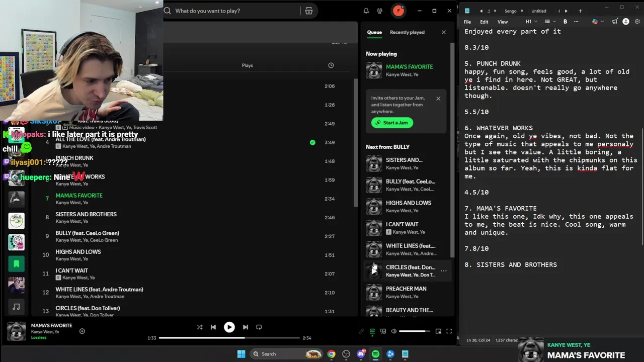Select HIGHS AND LOWS in queue
This screenshot has height=362, width=644.
407,207
